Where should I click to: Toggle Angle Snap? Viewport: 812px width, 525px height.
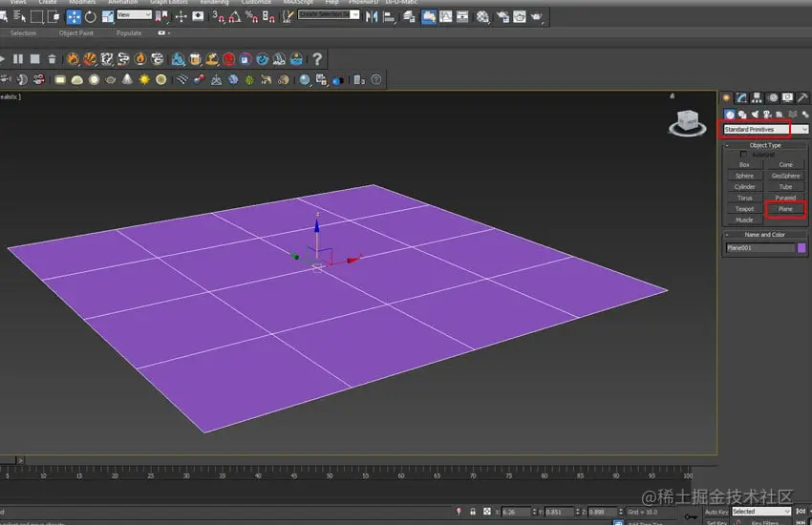[235, 16]
